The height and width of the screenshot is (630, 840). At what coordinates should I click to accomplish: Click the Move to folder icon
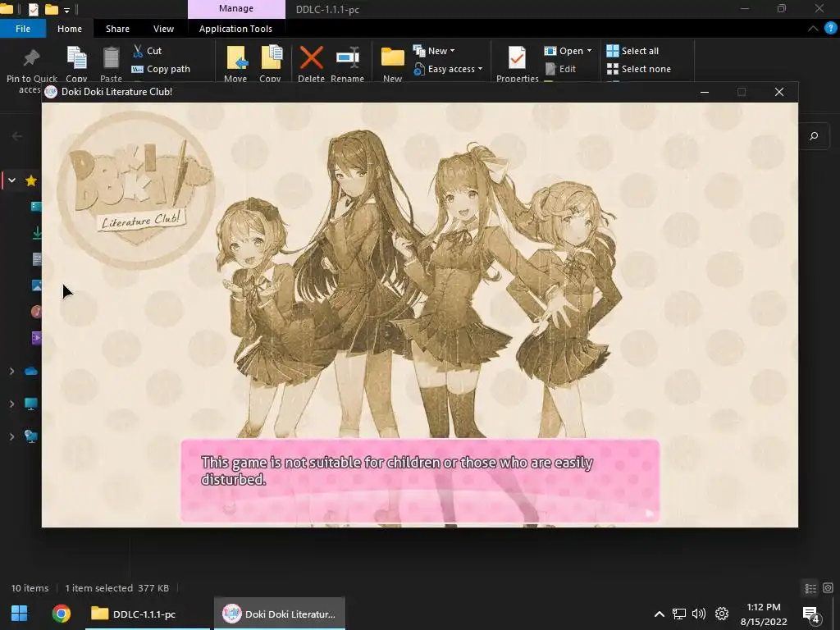(235, 58)
